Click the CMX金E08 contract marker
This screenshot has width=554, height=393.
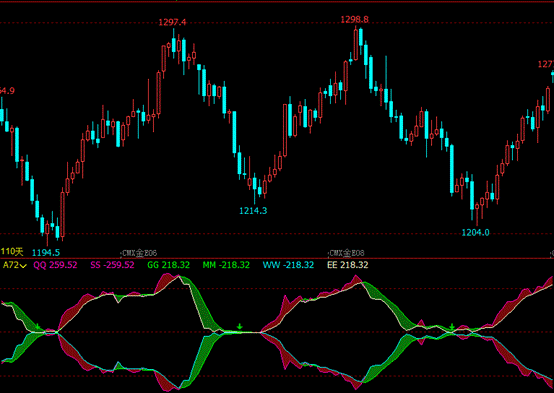(346, 253)
